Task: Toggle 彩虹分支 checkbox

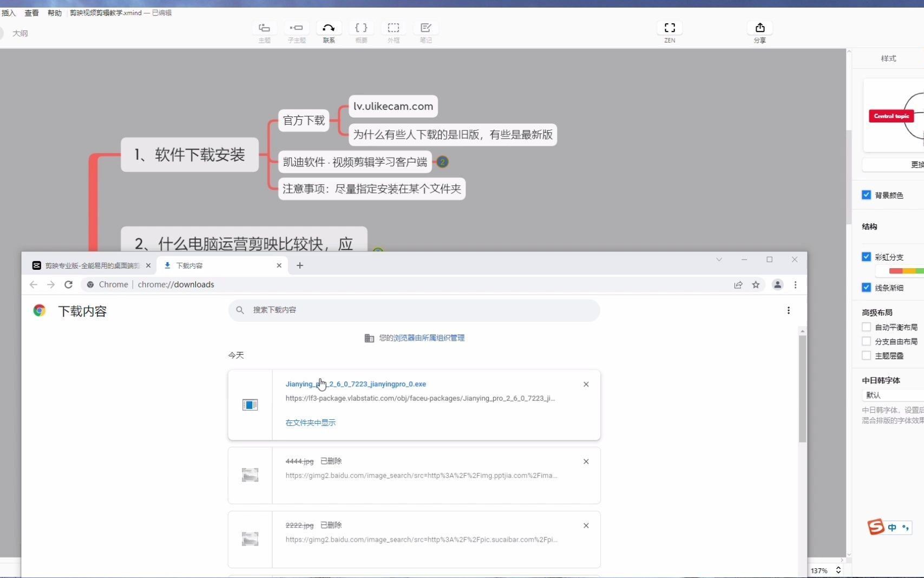Action: click(x=867, y=257)
